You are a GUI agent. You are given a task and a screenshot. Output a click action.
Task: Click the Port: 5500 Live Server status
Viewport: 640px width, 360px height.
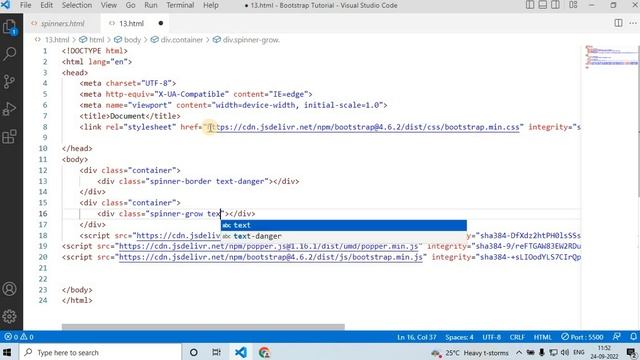(582, 337)
